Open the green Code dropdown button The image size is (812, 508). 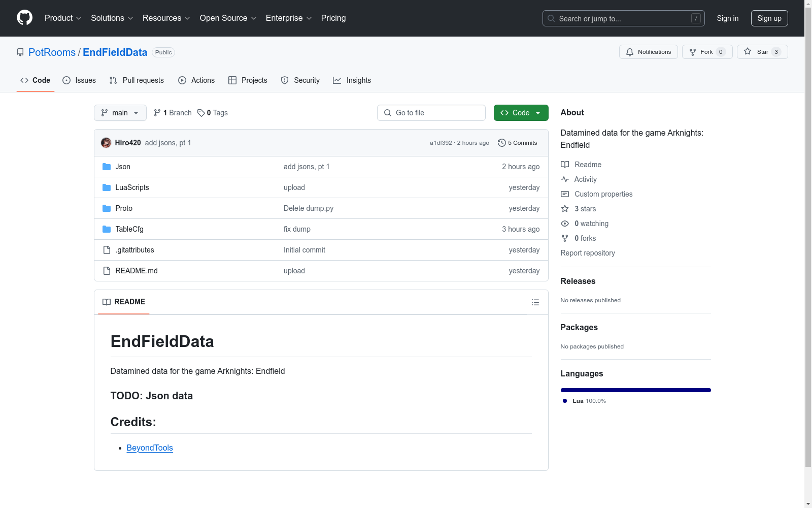click(521, 113)
